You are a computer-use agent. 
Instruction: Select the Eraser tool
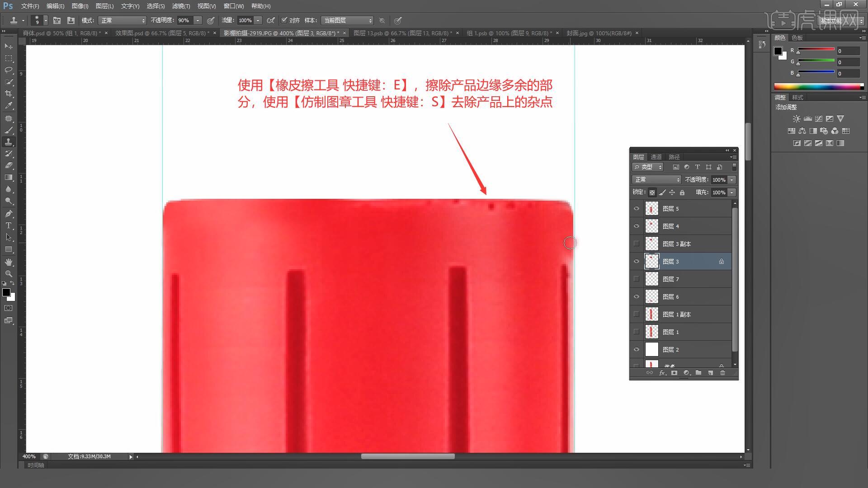tap(9, 165)
